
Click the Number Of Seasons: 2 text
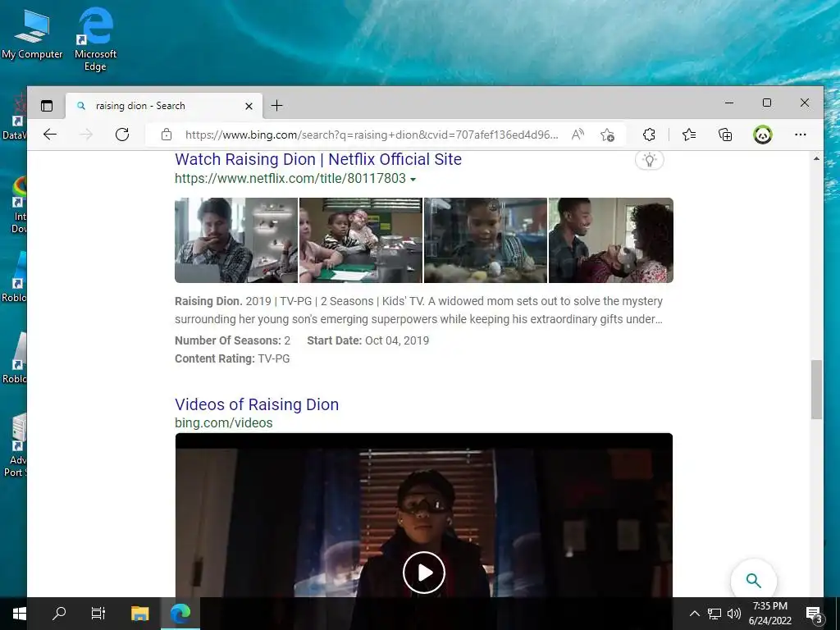click(x=232, y=340)
